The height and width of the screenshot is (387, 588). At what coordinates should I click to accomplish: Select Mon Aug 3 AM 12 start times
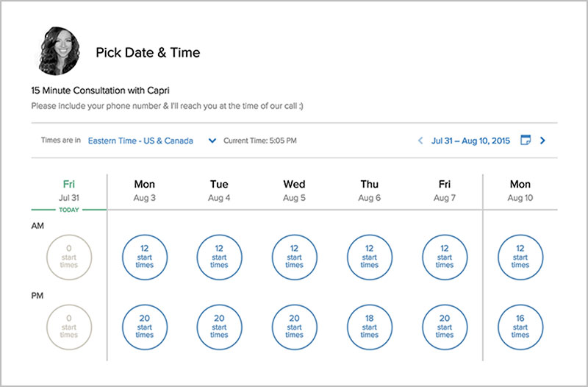(145, 257)
